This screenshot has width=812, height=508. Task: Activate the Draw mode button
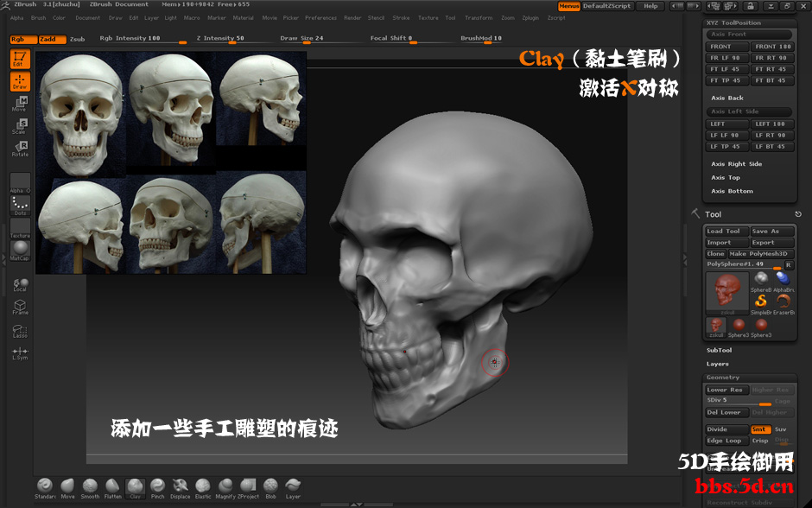tap(20, 81)
